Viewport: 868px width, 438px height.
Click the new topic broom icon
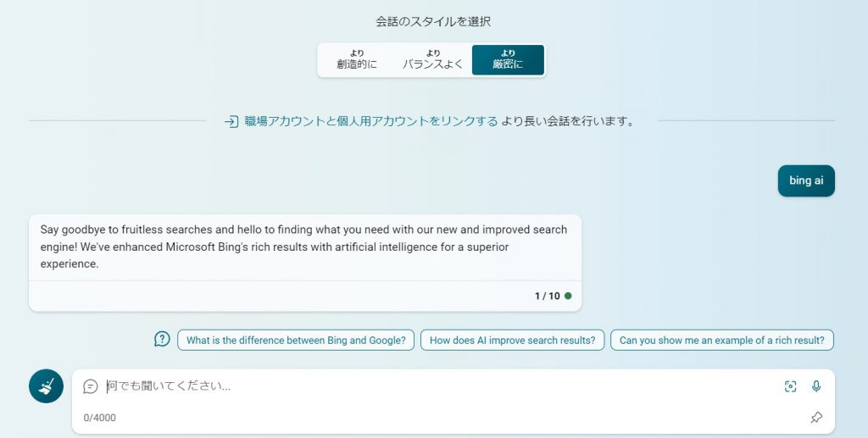(x=46, y=386)
